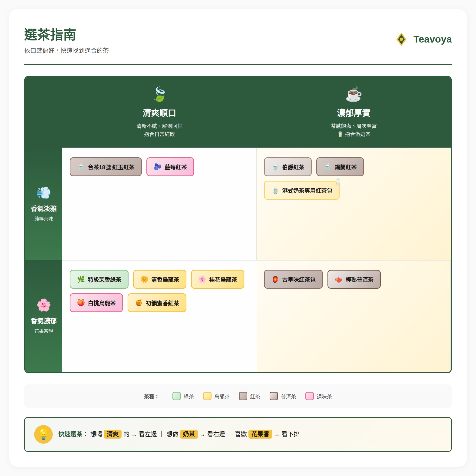The image size is (476, 476).
Task: Select the 伯爵紅茶 tea chip
Action: click(x=288, y=167)
